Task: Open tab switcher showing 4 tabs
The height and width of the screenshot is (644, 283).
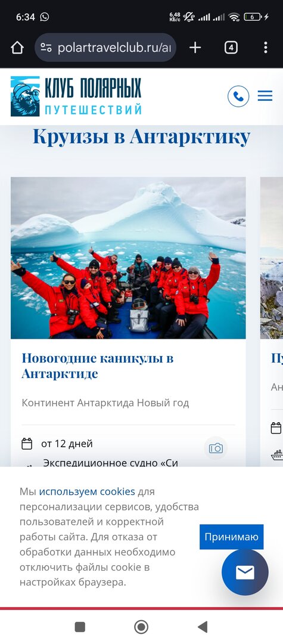Action: [231, 48]
